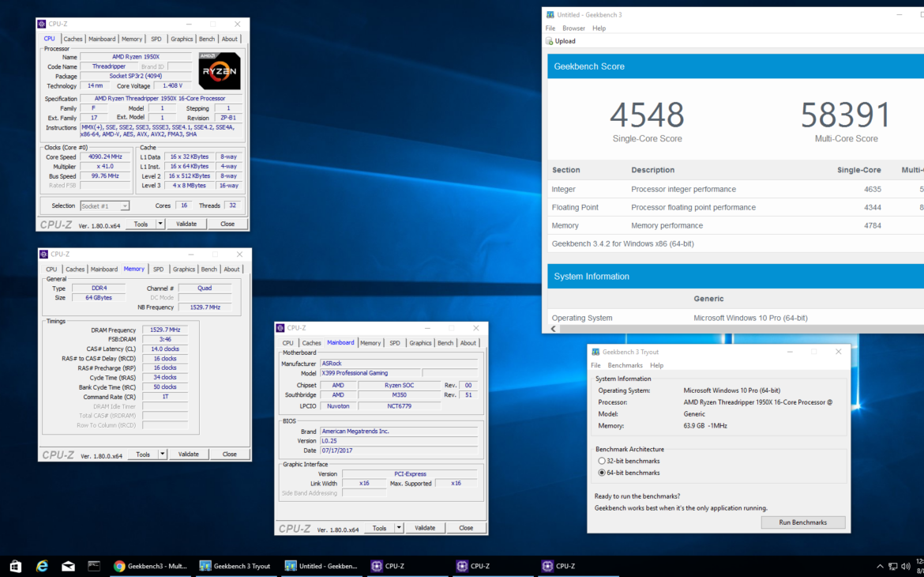Screen dimensions: 924x577
Task: Click Validate in the CPU-Z Mainboard window
Action: [x=425, y=527]
